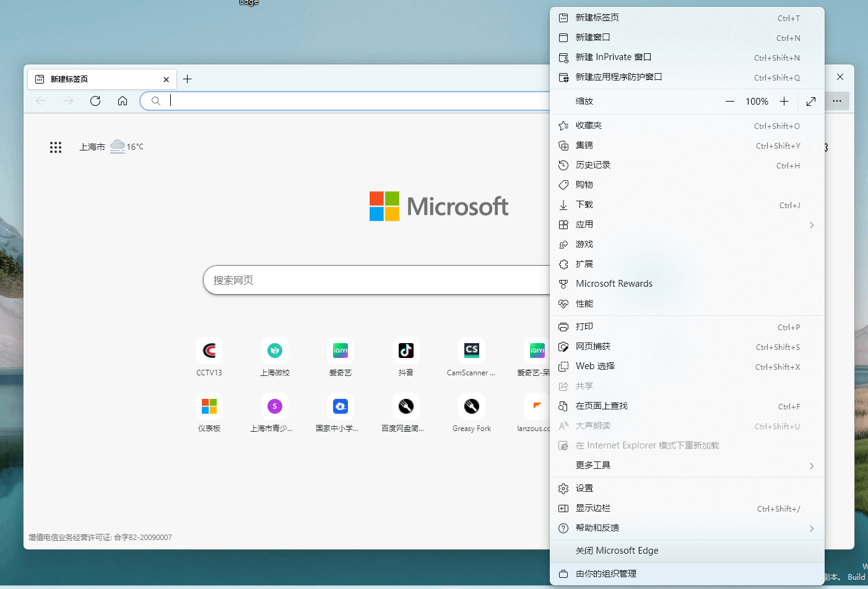Open 收藏夹 from the menu
The height and width of the screenshot is (589, 868).
[687, 126]
